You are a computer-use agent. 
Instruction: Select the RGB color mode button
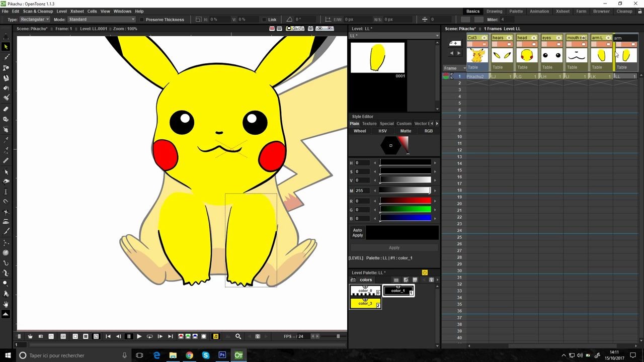click(428, 131)
